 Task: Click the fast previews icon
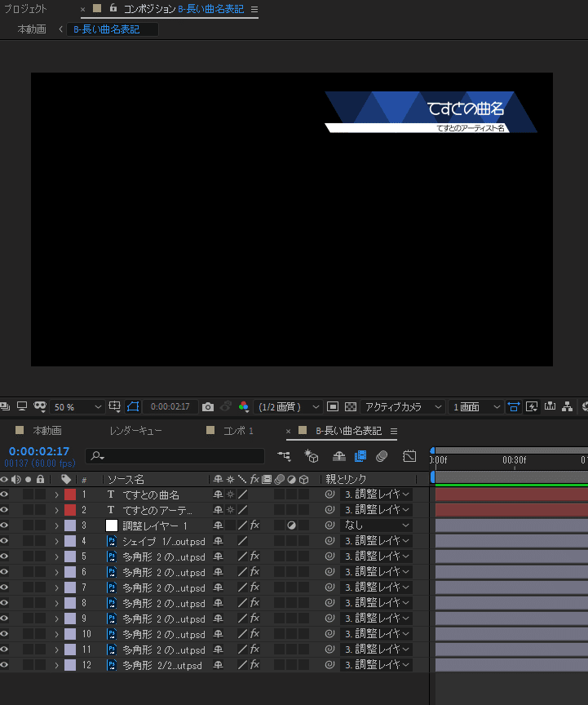pos(532,407)
